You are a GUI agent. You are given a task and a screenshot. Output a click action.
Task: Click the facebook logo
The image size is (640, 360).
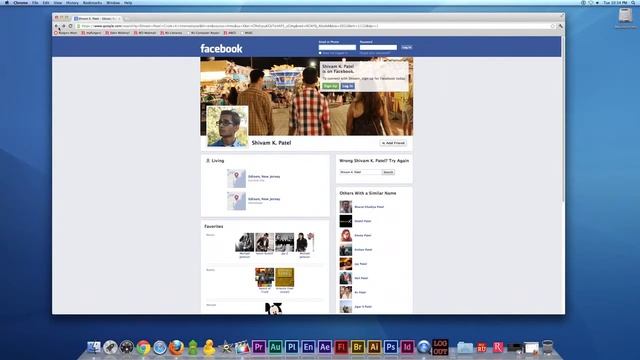221,49
